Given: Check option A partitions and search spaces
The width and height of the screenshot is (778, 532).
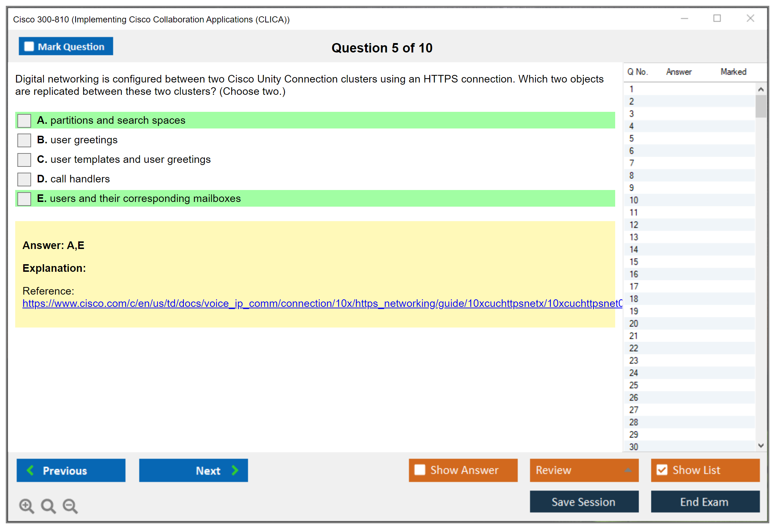Looking at the screenshot, I should pyautogui.click(x=24, y=121).
